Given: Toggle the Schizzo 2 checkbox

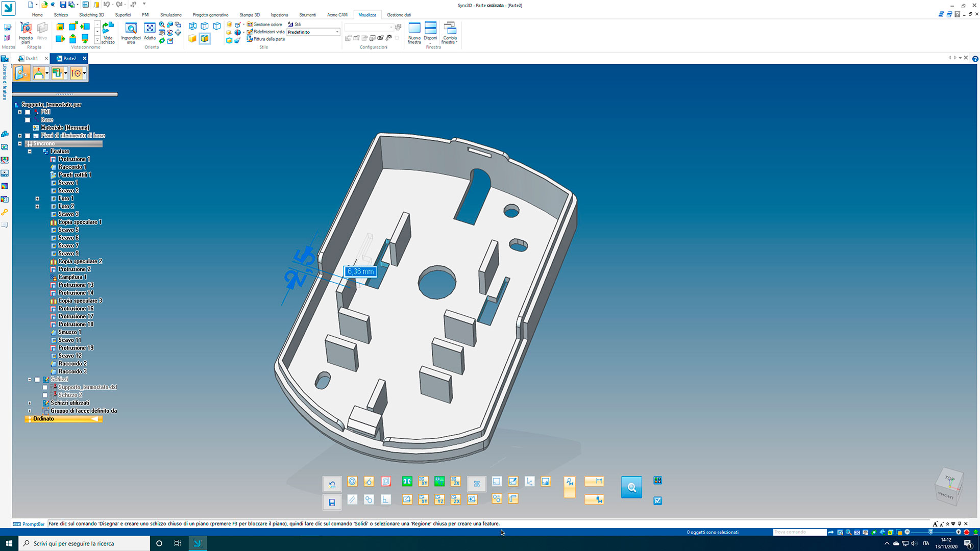Looking at the screenshot, I should tap(45, 395).
